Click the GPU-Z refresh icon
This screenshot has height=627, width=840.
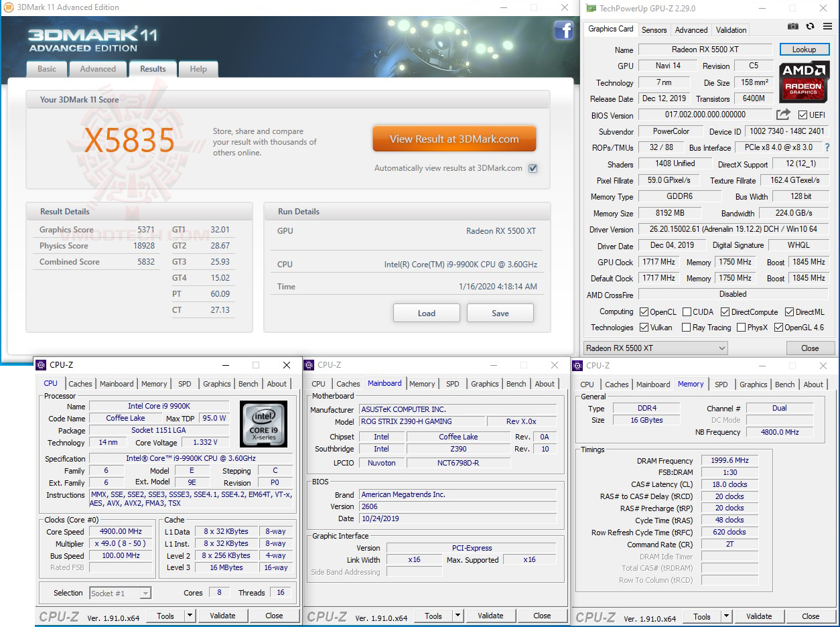point(810,27)
